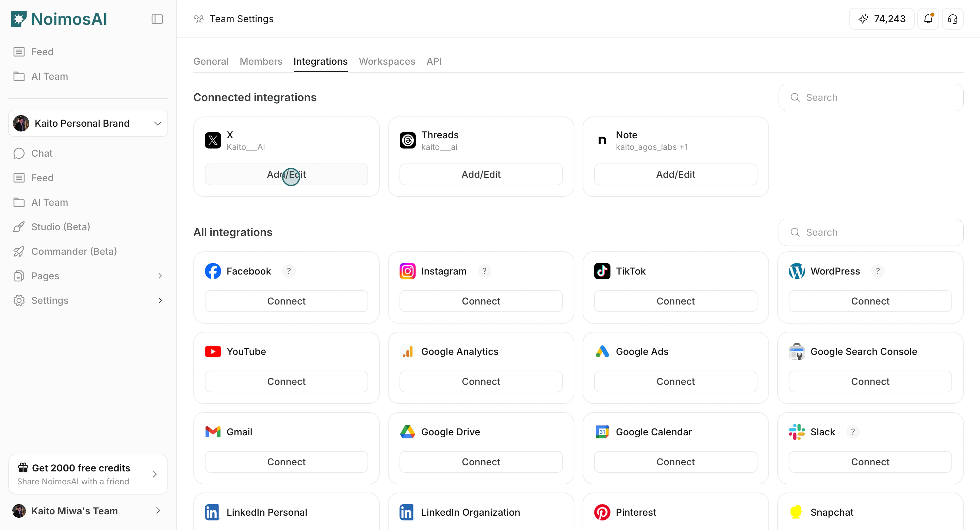Click the All integrations search field
The image size is (980, 530).
click(871, 232)
